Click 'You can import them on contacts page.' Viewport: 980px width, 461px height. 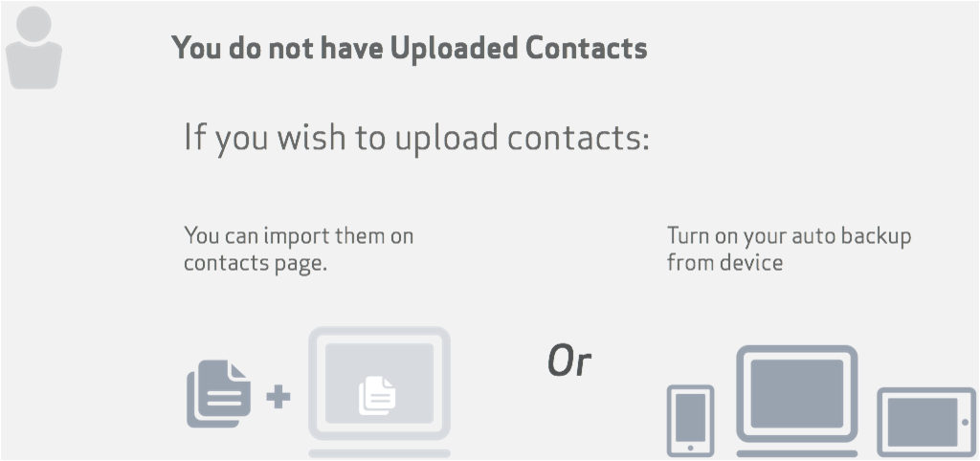(x=298, y=249)
